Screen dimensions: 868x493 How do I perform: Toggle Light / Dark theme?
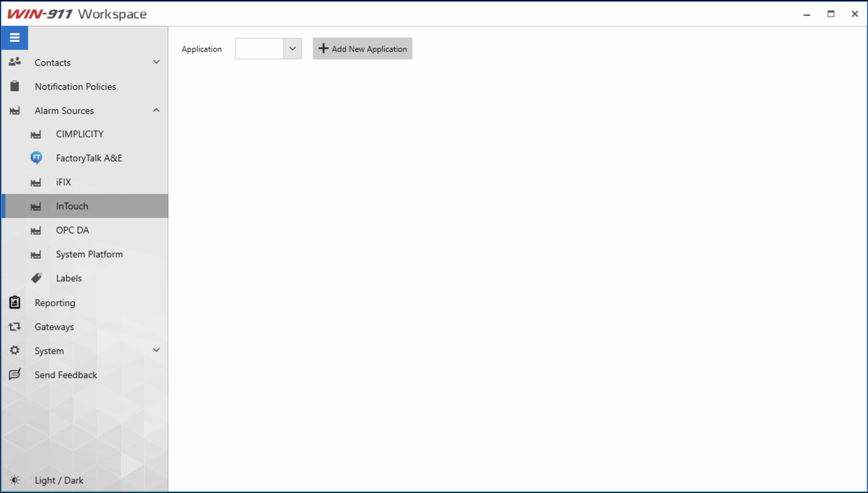pos(85,480)
